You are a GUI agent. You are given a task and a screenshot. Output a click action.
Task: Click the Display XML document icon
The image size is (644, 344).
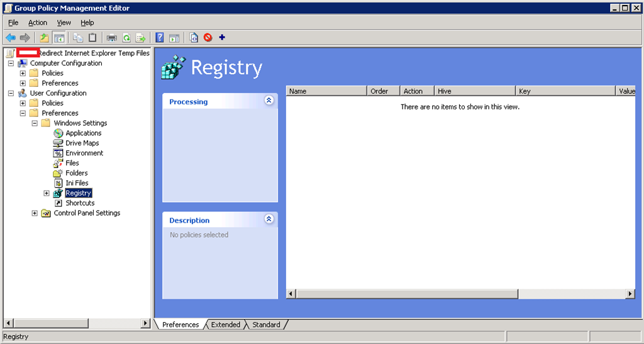point(194,38)
